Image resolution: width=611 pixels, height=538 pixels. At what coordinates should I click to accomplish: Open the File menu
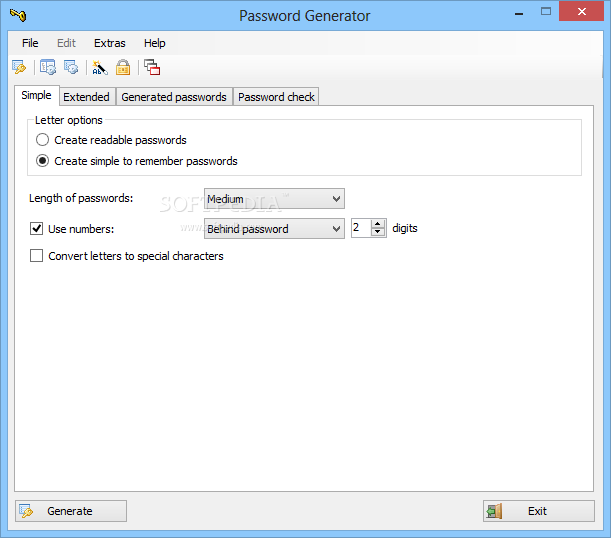point(30,43)
